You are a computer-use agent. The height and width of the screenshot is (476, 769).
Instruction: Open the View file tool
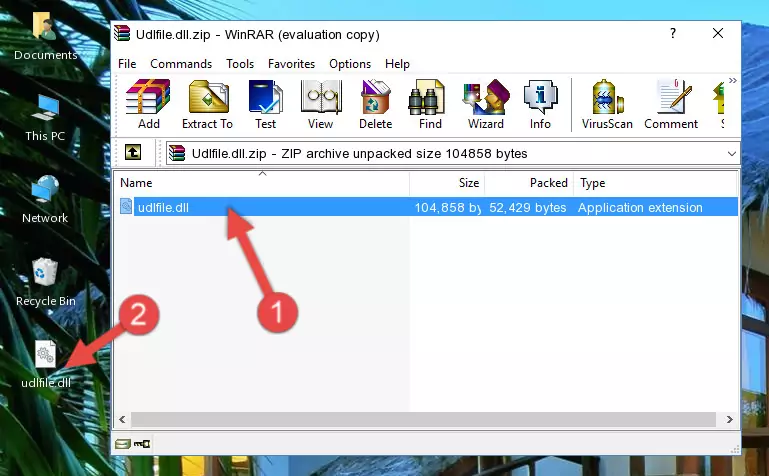tap(321, 104)
